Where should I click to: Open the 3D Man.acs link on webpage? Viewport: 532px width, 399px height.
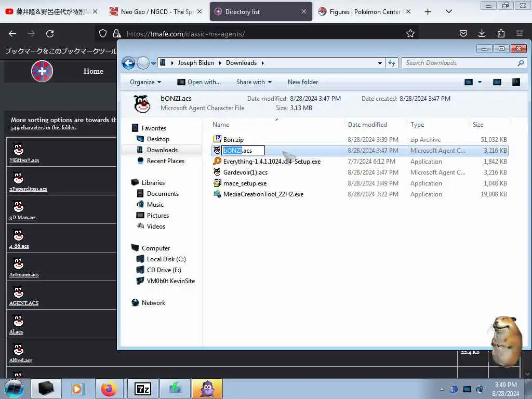click(x=23, y=218)
